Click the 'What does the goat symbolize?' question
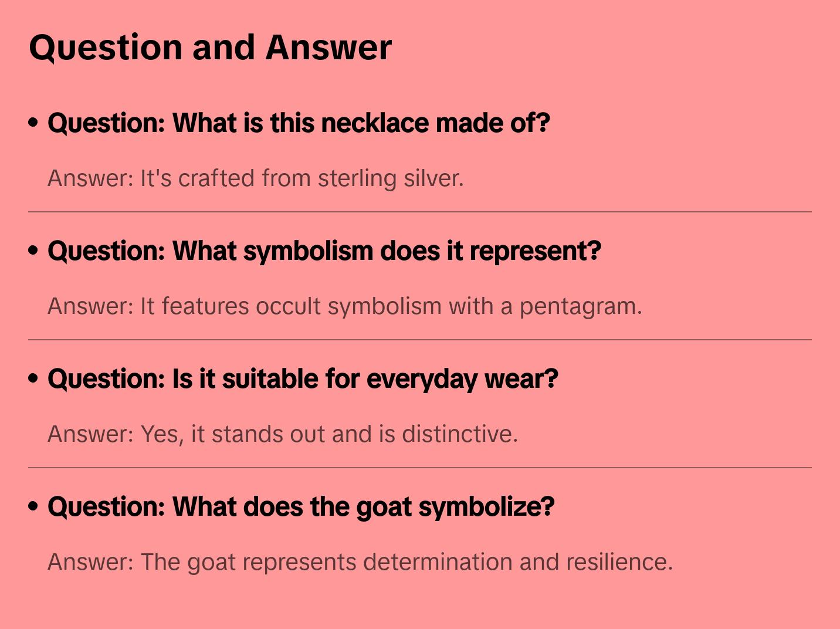Viewport: 840px width, 629px height. (301, 507)
